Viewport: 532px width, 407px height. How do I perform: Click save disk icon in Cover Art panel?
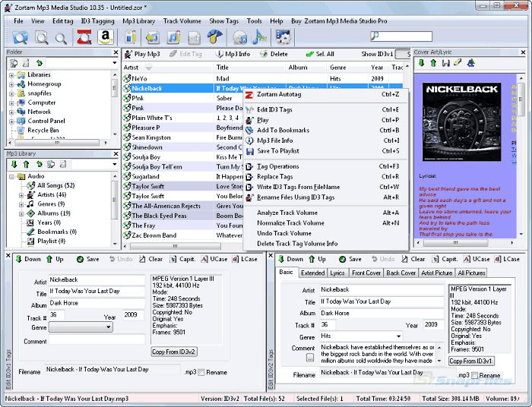[446, 63]
